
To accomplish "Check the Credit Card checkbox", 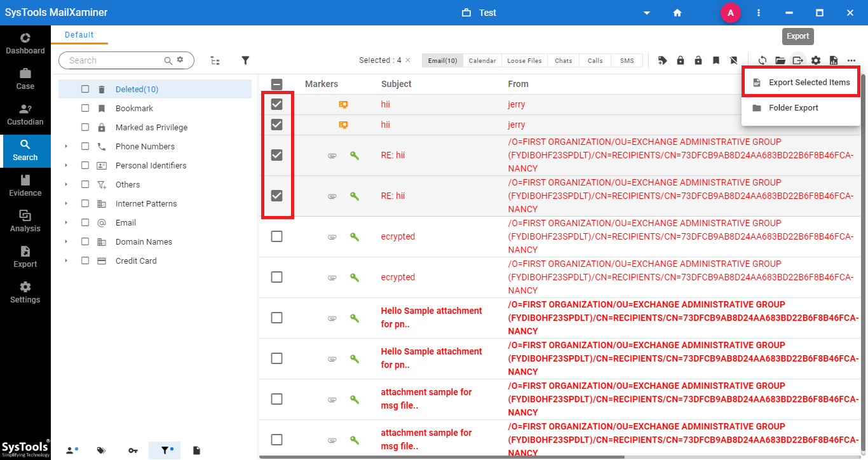I will point(85,260).
